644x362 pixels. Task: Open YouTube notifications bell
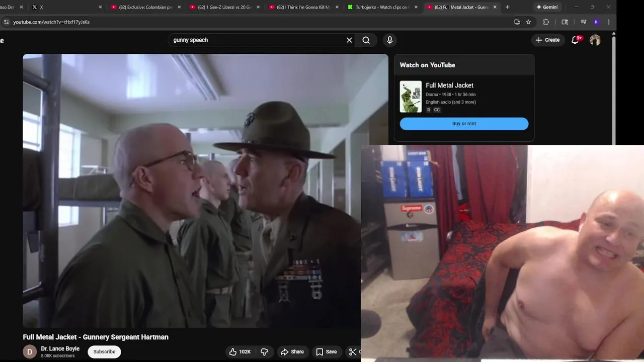click(576, 40)
